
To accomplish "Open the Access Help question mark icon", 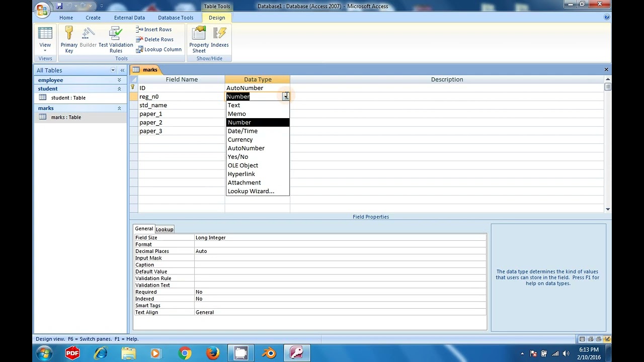I will point(607,17).
